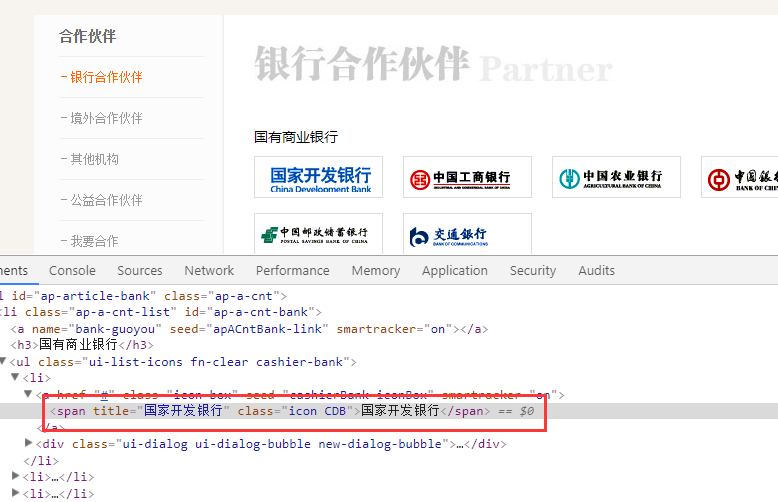This screenshot has height=502, width=778.
Task: Switch to the Network tab
Action: click(209, 270)
